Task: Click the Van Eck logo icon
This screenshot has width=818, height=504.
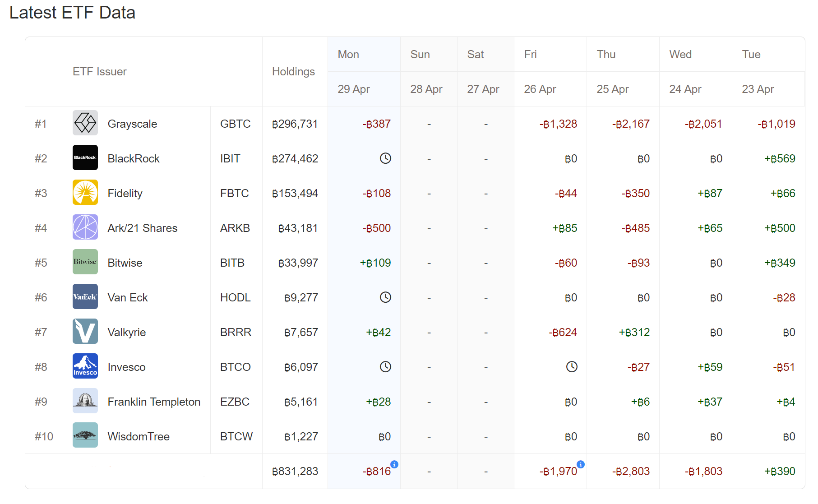Action: tap(85, 297)
